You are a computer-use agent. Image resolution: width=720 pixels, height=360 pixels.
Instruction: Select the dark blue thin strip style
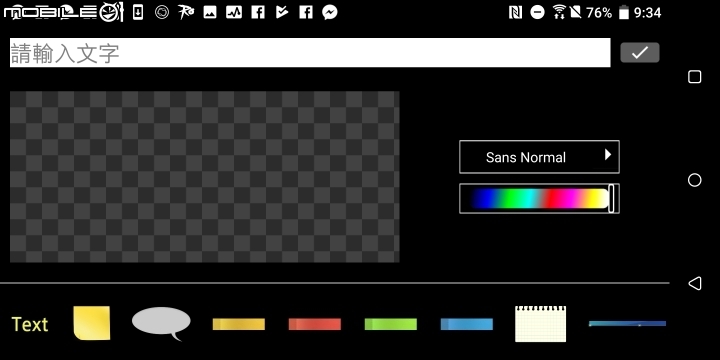[x=627, y=324]
